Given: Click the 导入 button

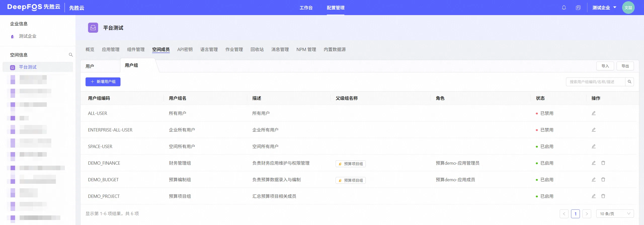Looking at the screenshot, I should click(605, 66).
